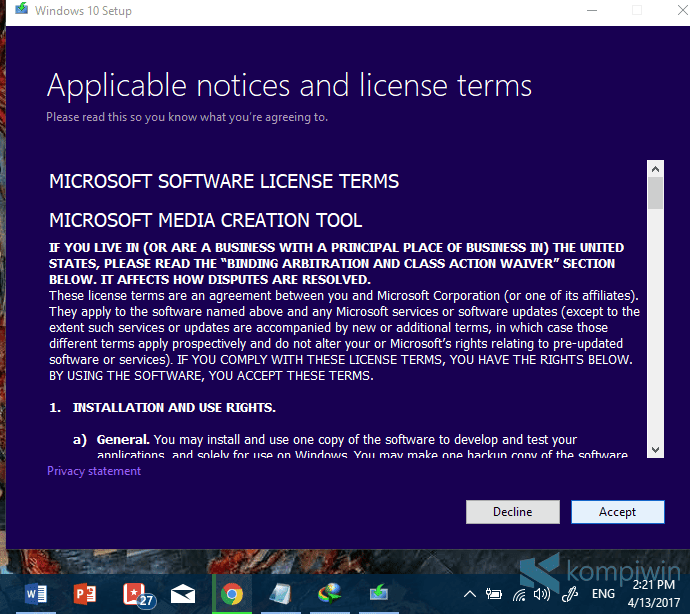Click the license text scrollbar thumb
The image size is (690, 614).
click(655, 193)
